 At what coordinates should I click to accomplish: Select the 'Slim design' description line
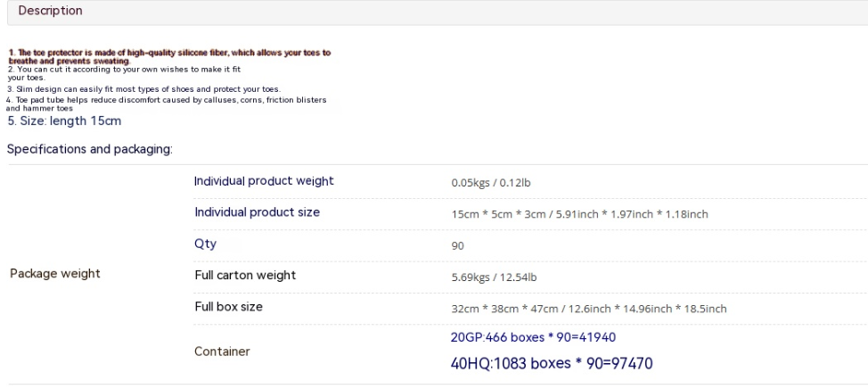(x=143, y=89)
